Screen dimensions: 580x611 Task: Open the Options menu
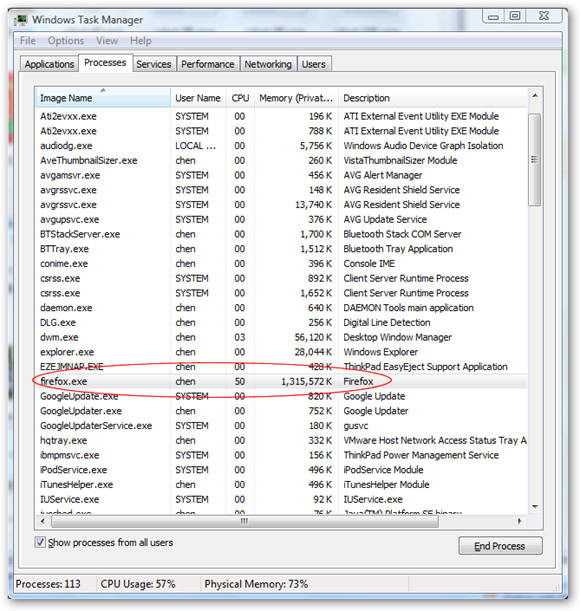point(66,41)
